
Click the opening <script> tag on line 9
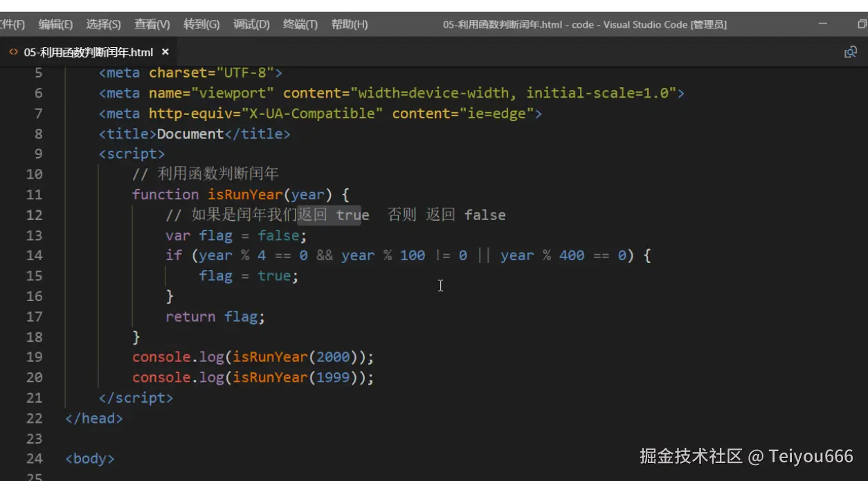click(x=132, y=154)
